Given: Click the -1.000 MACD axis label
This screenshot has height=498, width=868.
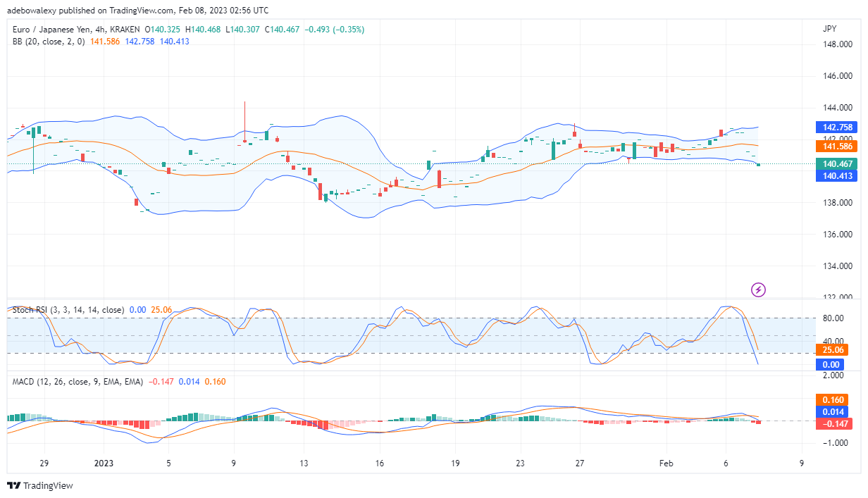Looking at the screenshot, I should 835,443.
